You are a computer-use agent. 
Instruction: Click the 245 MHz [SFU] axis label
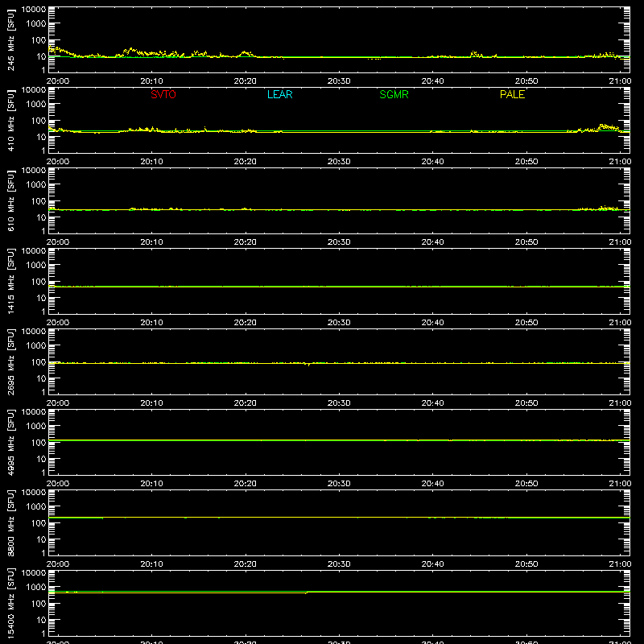pyautogui.click(x=10, y=40)
